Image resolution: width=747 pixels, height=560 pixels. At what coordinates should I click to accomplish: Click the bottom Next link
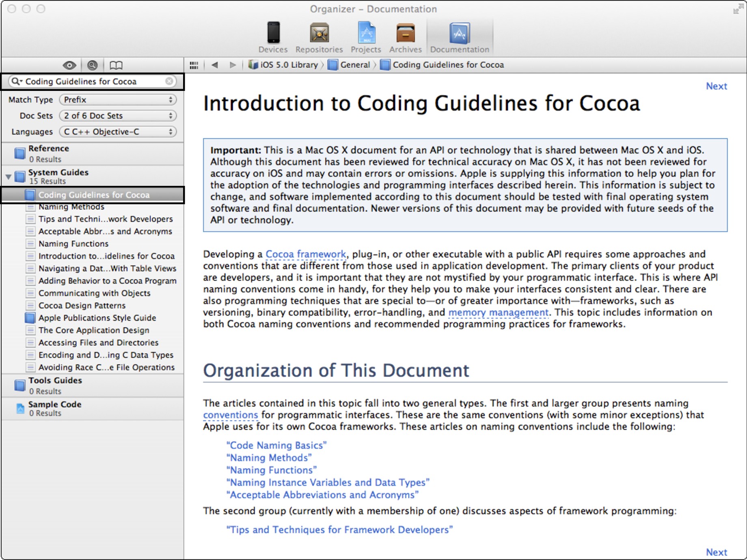tap(716, 552)
